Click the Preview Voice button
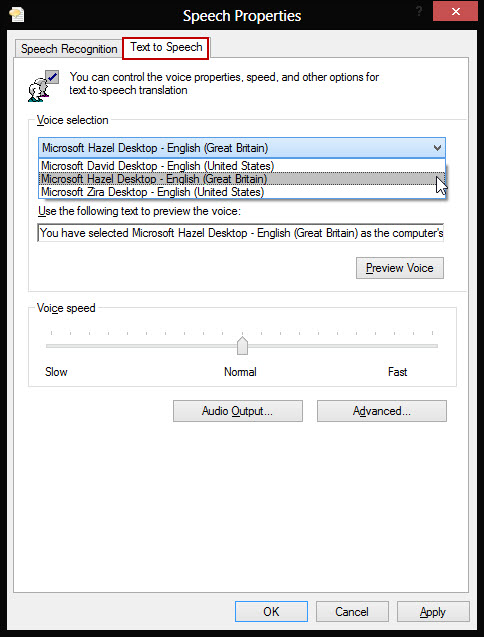484x637 pixels. 400,268
